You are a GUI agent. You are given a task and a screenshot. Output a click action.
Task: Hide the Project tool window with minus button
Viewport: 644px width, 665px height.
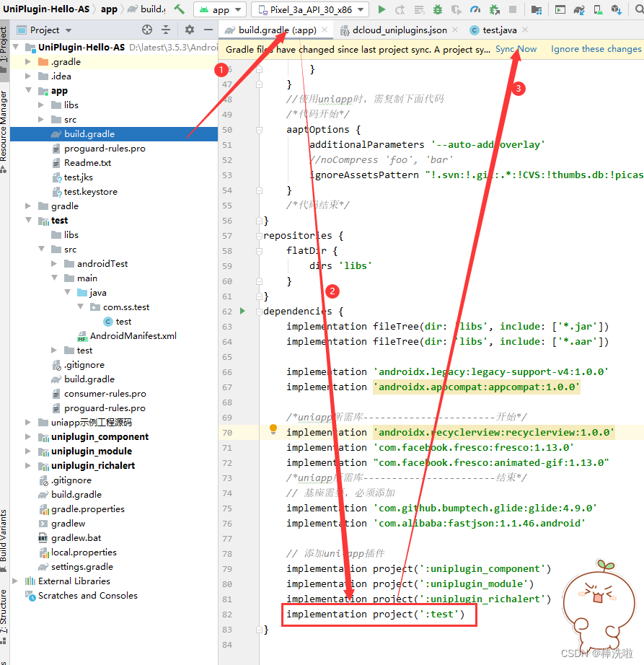pyautogui.click(x=207, y=30)
